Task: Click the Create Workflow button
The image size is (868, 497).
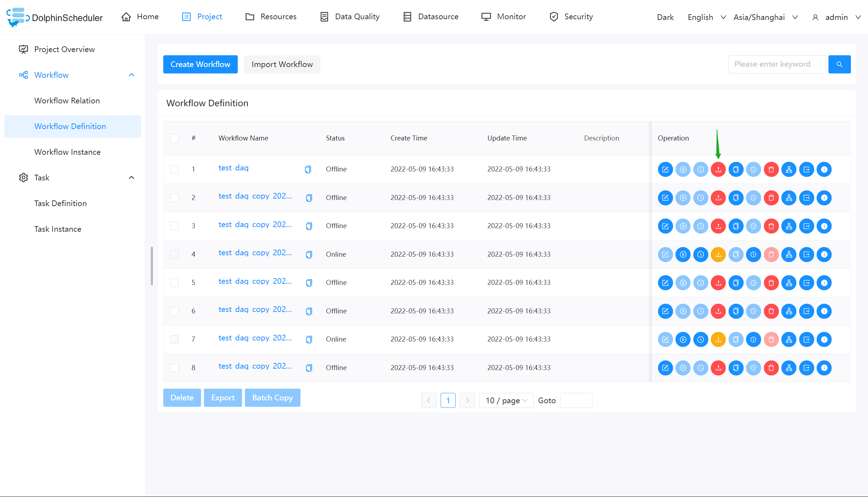Action: click(200, 64)
